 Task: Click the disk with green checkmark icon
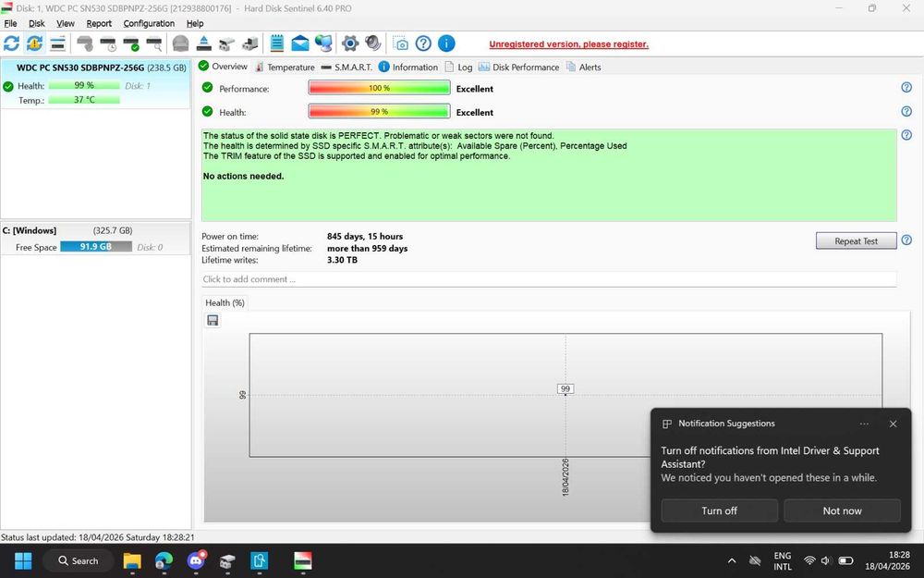pos(131,43)
